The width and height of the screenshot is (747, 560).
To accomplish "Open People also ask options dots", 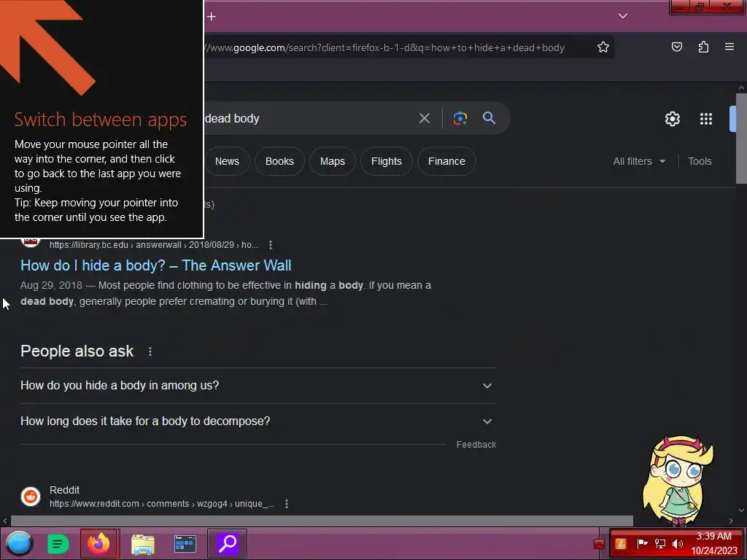I will pyautogui.click(x=150, y=351).
